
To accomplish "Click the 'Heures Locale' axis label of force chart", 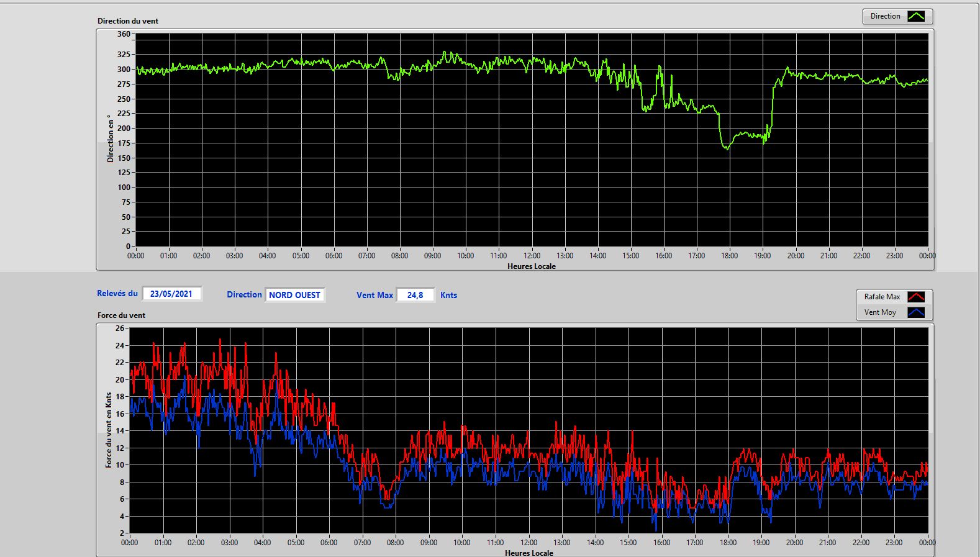I will [x=529, y=553].
